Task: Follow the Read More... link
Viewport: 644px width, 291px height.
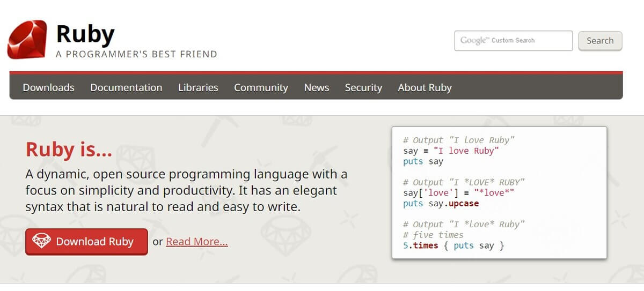Action: 197,242
